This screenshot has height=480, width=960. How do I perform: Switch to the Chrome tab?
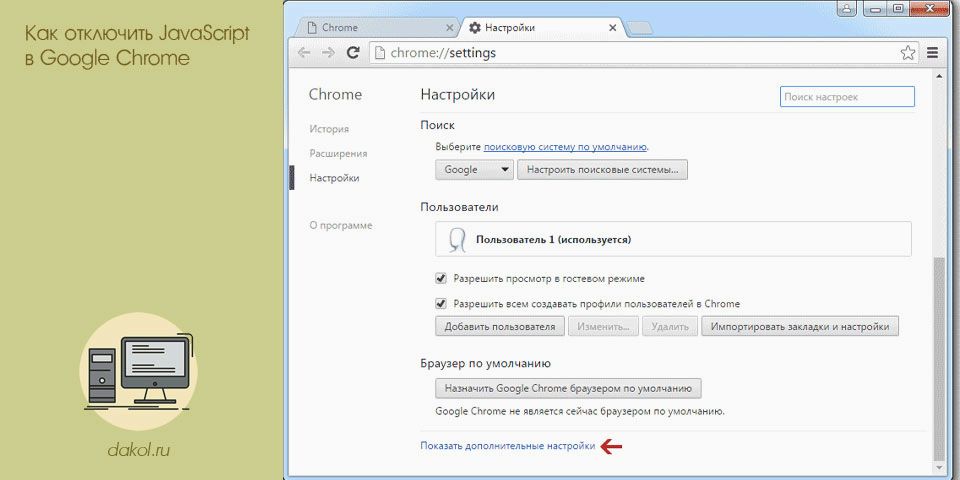378,28
